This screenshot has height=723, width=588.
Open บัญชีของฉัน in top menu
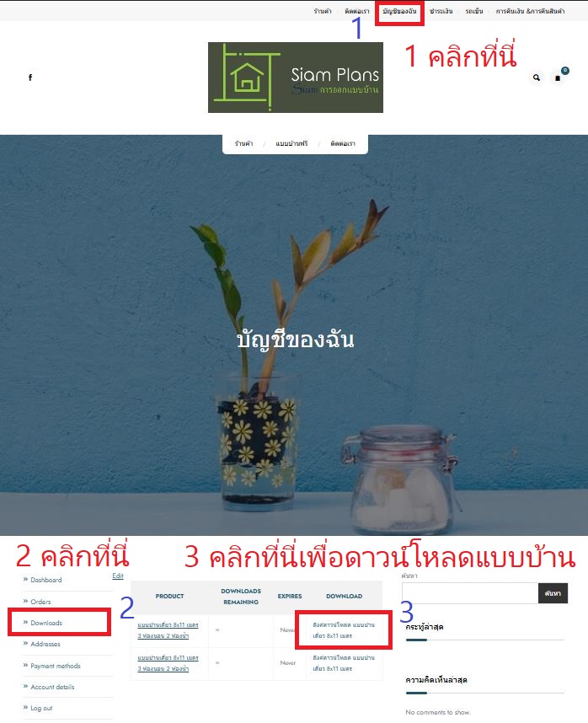coord(399,11)
